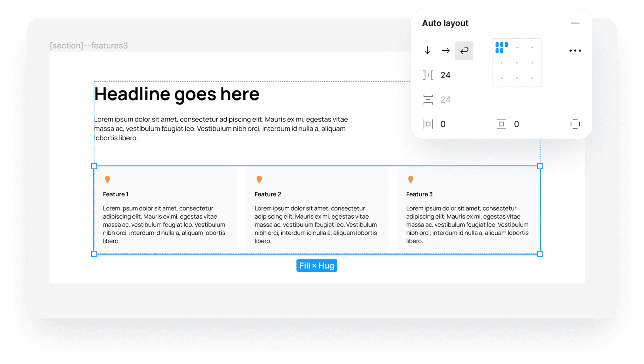Viewport: 644px width, 364px height.
Task: Click the horizontal gap spacing icon
Action: click(428, 75)
